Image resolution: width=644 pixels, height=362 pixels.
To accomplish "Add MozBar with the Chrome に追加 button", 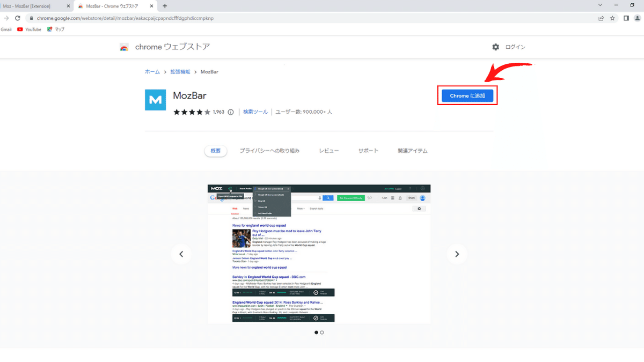I will 467,95.
